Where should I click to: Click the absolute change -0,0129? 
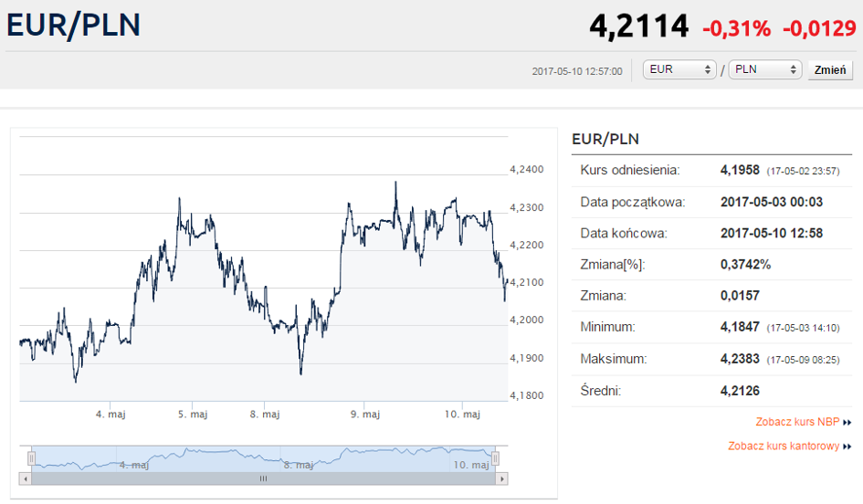819,28
